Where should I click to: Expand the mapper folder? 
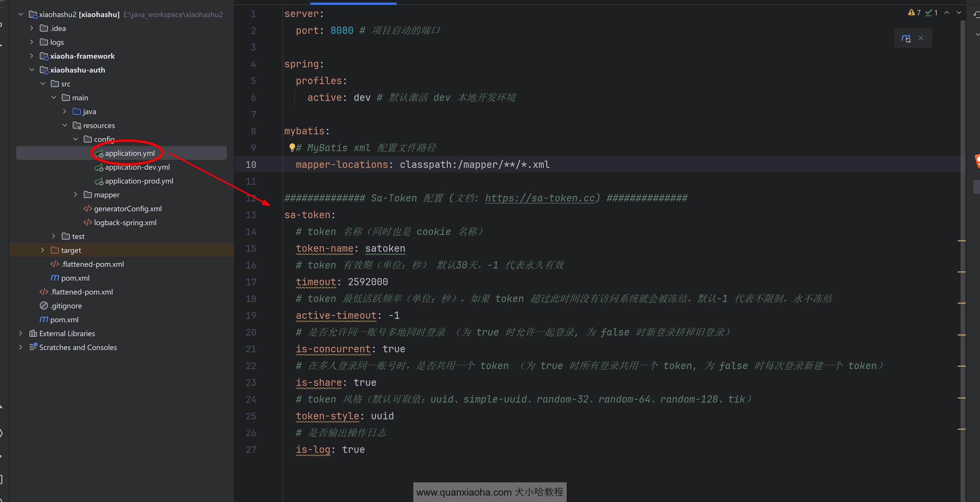pyautogui.click(x=76, y=195)
